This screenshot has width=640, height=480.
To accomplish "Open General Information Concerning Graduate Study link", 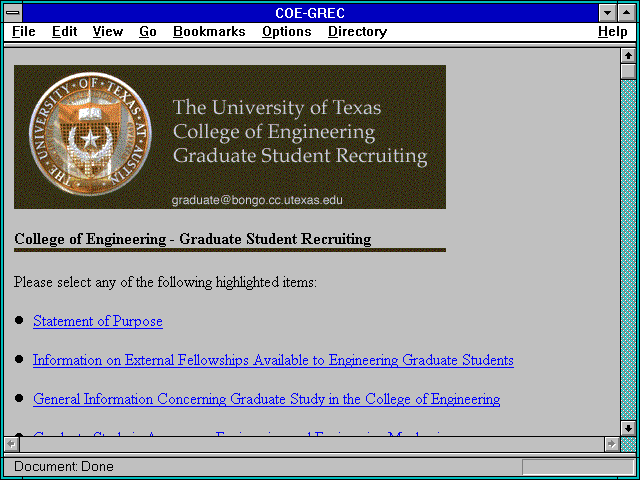I will pos(267,399).
